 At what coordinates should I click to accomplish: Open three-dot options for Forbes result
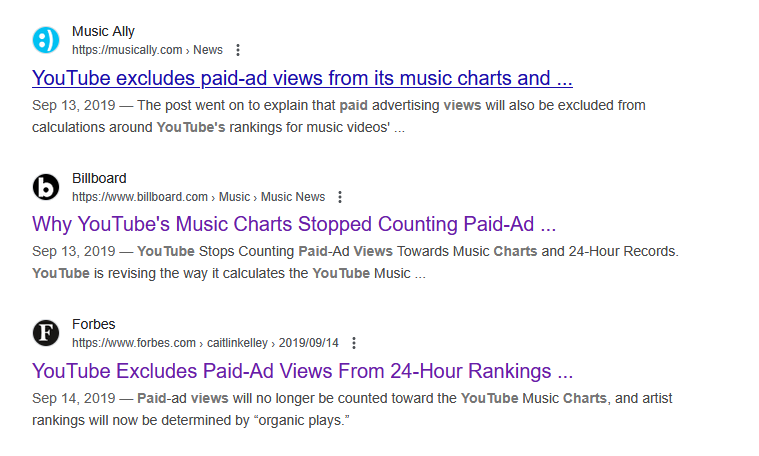tap(353, 343)
